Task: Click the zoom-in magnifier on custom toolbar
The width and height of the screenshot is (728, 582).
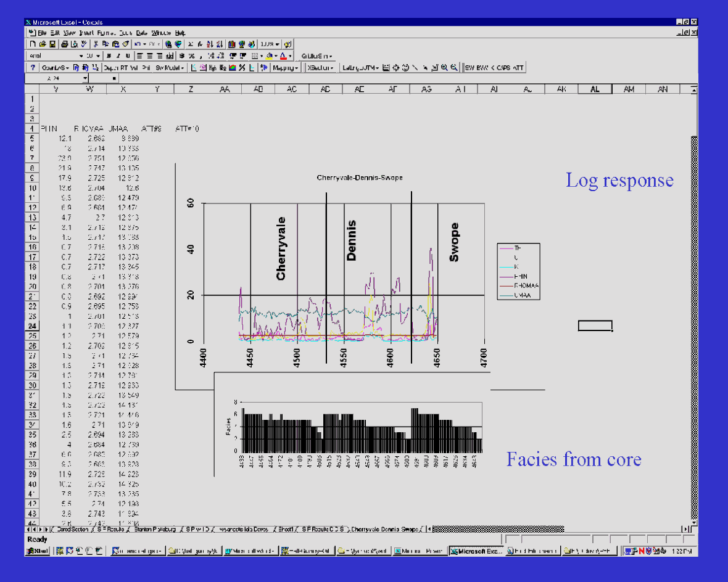Action: (x=444, y=68)
